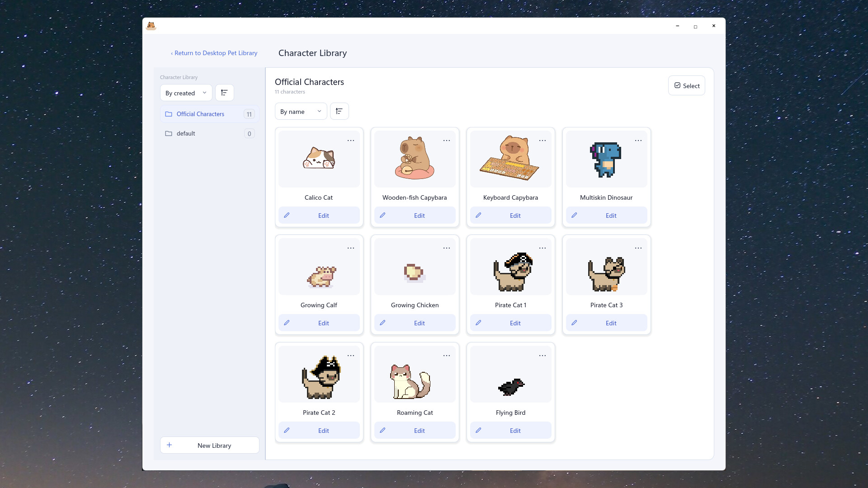Click the Calico Cat thumbnail image

[x=319, y=158]
